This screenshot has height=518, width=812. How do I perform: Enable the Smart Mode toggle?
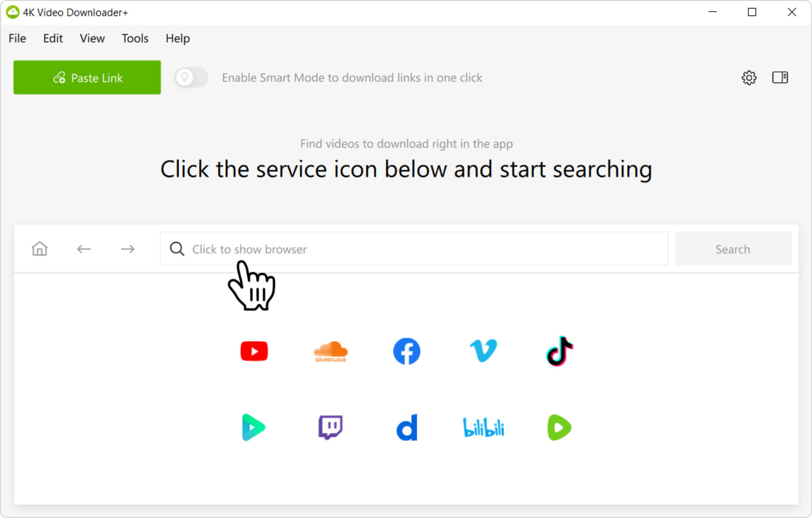[191, 78]
